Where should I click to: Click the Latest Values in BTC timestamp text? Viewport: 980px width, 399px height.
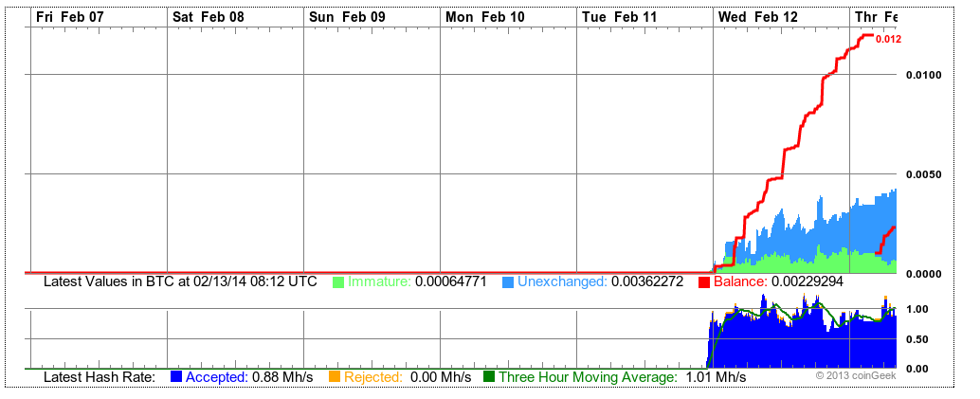point(180,282)
